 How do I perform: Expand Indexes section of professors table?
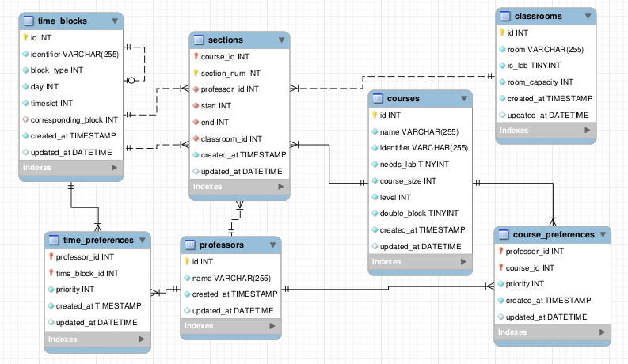[x=272, y=326]
